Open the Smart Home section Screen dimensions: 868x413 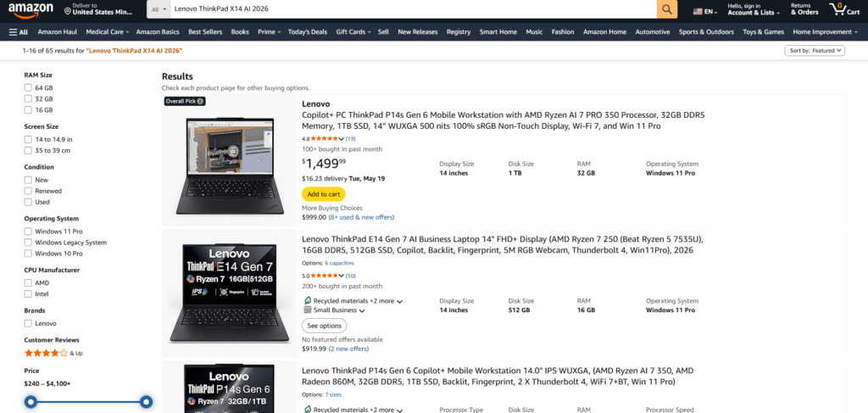click(498, 32)
